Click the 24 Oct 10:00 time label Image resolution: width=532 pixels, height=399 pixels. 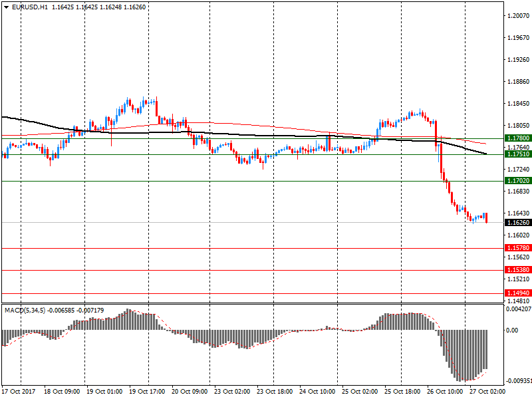click(x=317, y=392)
